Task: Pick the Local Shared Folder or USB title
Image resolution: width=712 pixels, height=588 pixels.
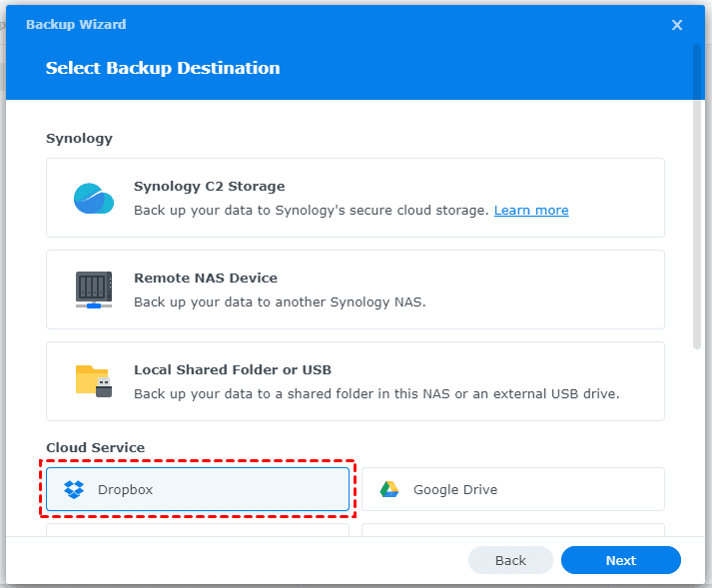Action: [x=232, y=369]
